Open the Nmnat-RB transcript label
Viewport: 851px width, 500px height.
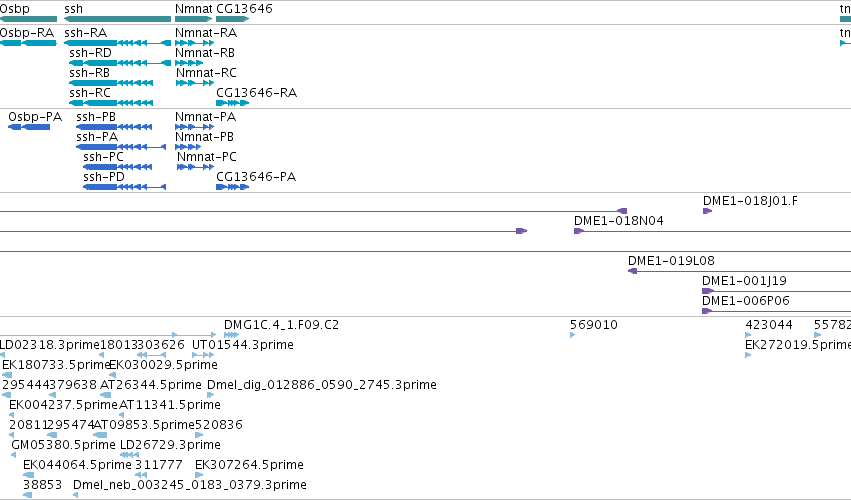tap(205, 53)
